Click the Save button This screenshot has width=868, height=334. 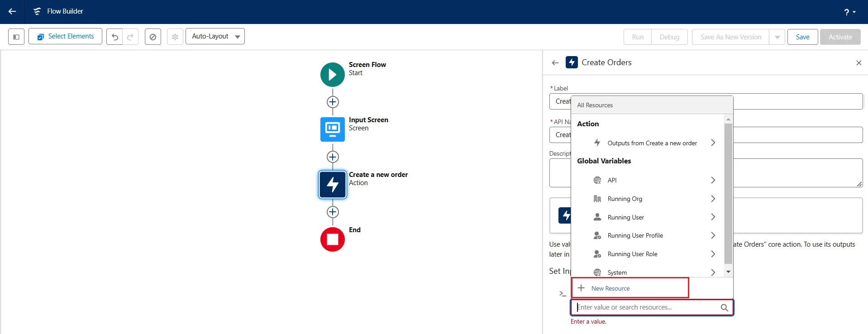pyautogui.click(x=802, y=37)
